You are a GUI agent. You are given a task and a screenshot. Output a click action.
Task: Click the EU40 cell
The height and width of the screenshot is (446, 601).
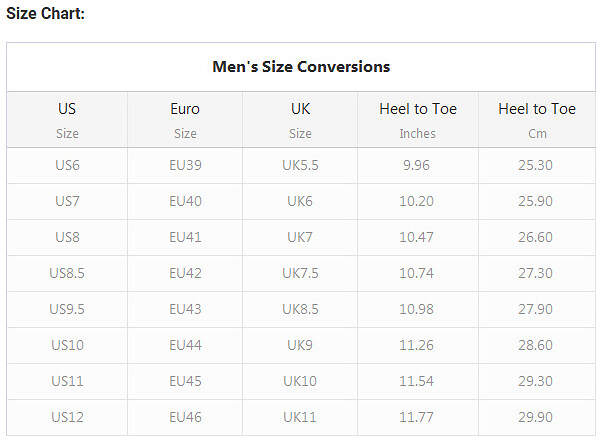[x=185, y=201]
